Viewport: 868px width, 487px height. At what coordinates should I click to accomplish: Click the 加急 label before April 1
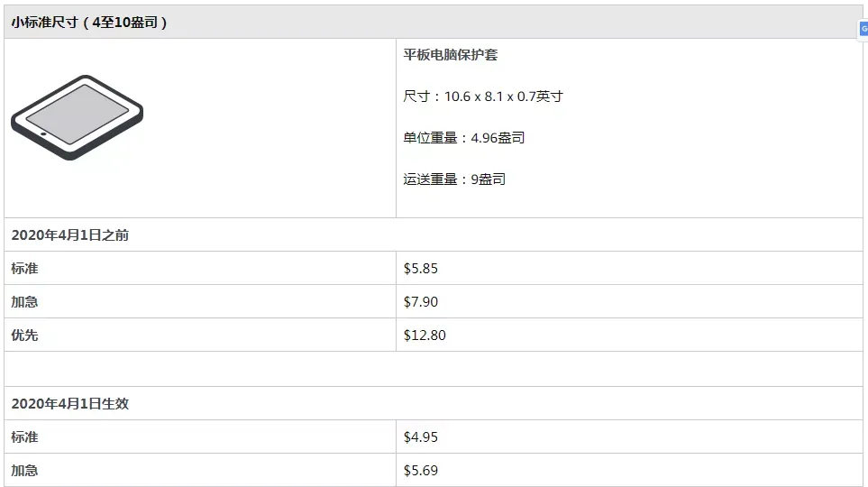click(x=24, y=301)
